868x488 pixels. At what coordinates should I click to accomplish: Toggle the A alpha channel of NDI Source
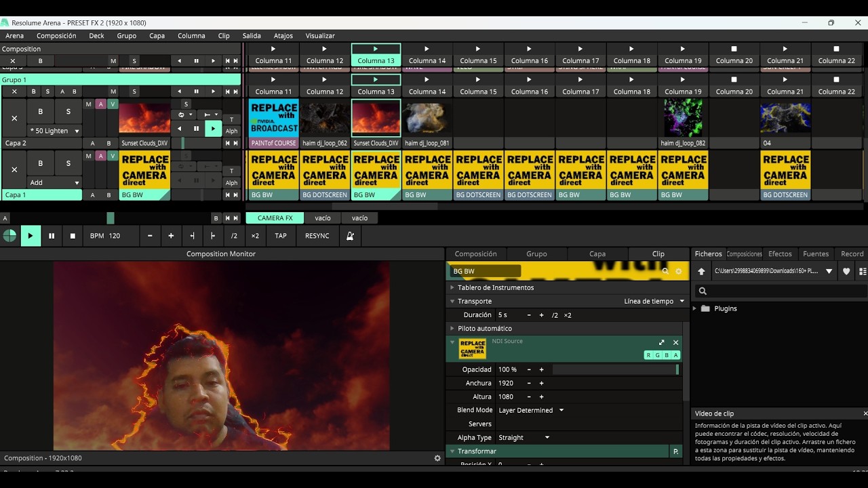pyautogui.click(x=675, y=355)
